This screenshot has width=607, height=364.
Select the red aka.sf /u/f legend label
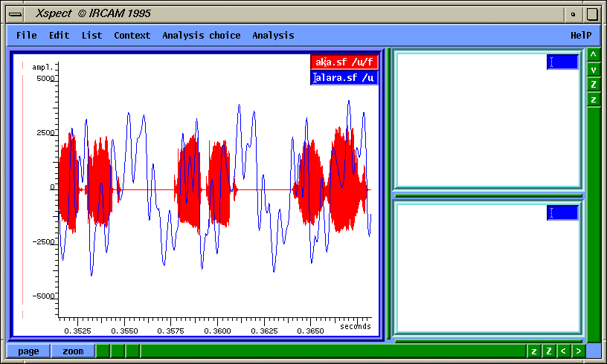coord(344,62)
